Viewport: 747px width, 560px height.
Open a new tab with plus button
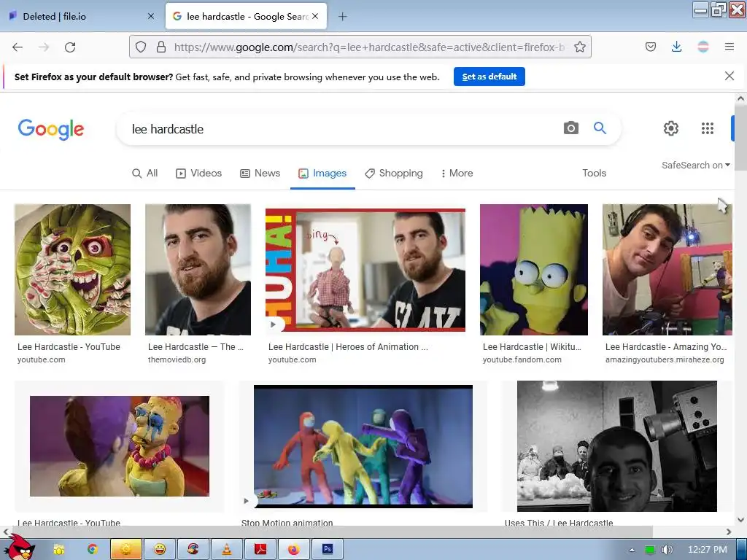tap(343, 17)
